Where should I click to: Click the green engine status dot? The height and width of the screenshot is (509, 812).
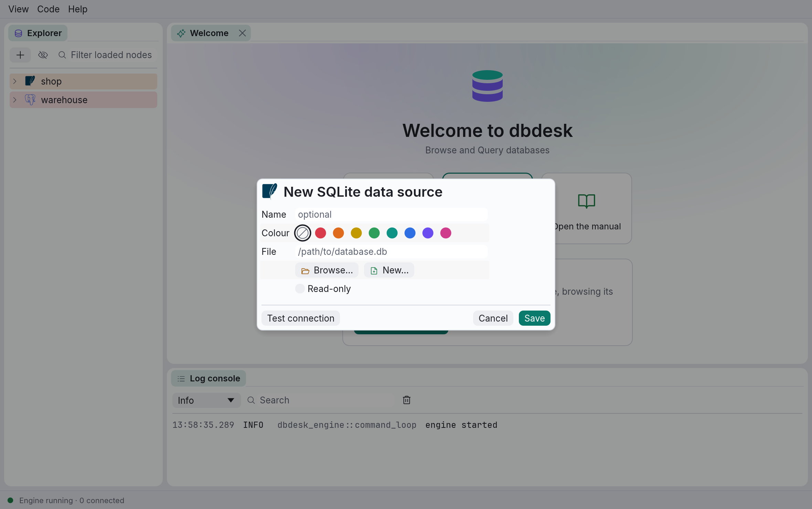coord(10,500)
